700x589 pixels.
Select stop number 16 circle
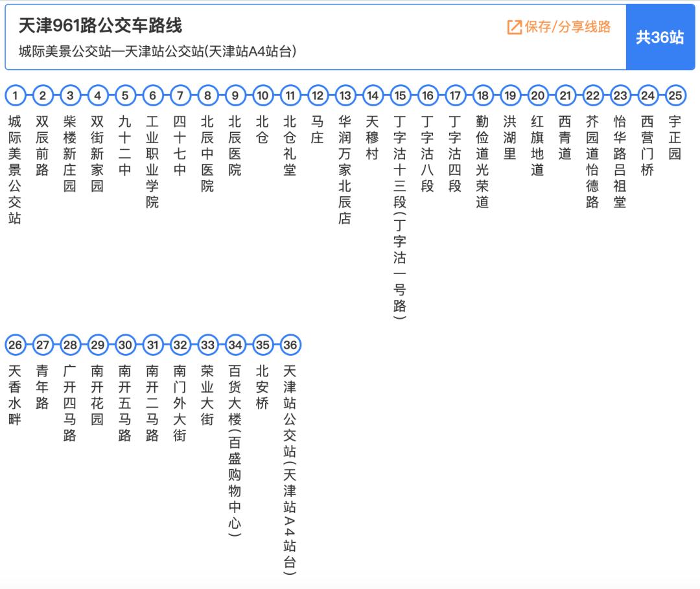point(428,95)
